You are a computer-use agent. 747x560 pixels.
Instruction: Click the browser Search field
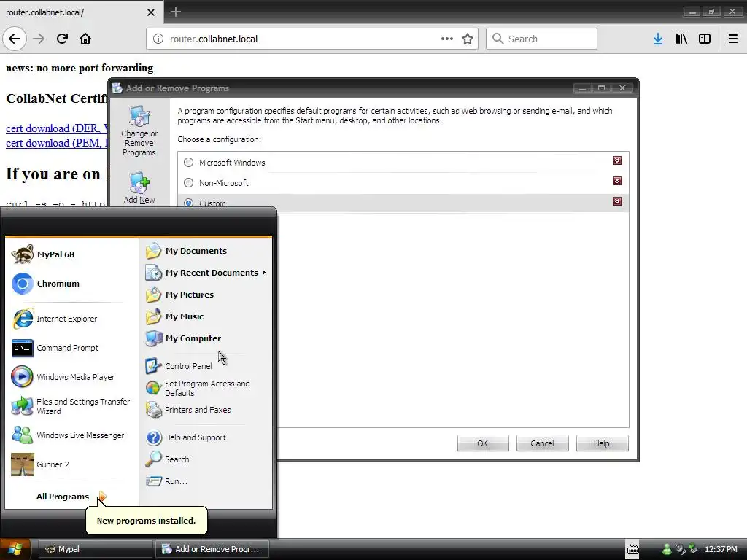point(541,39)
